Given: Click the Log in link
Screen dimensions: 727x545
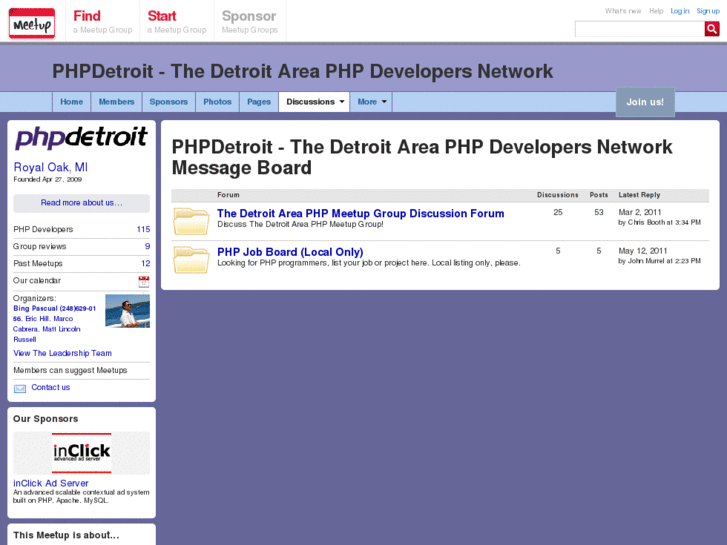Looking at the screenshot, I should tap(680, 11).
